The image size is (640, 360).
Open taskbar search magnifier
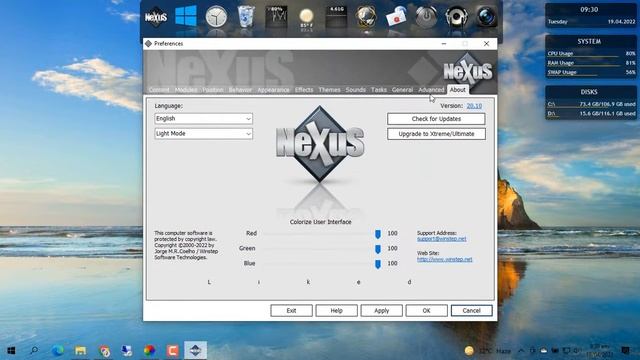click(34, 350)
